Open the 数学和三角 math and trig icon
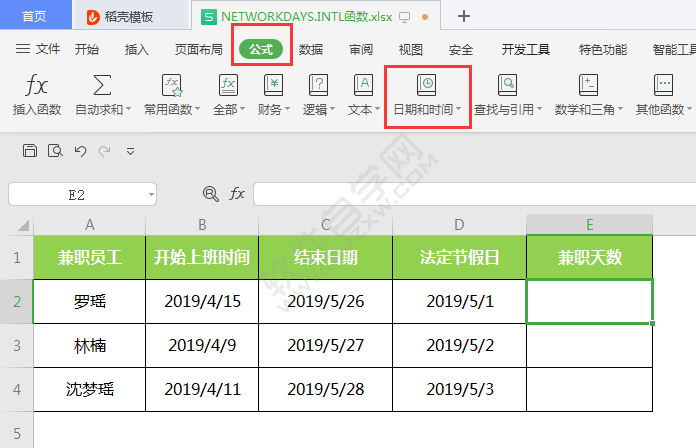Image resolution: width=696 pixels, height=448 pixels. 588,85
